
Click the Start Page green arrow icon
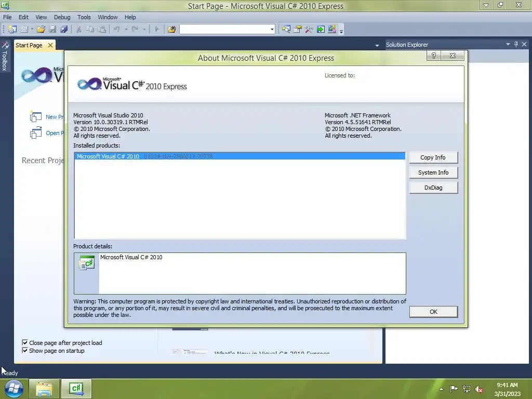[x=320, y=29]
